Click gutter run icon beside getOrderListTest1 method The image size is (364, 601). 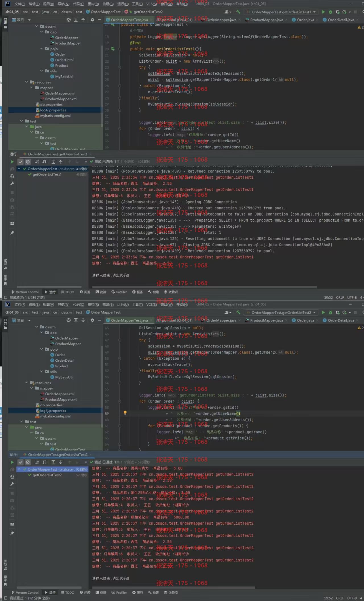click(x=113, y=49)
